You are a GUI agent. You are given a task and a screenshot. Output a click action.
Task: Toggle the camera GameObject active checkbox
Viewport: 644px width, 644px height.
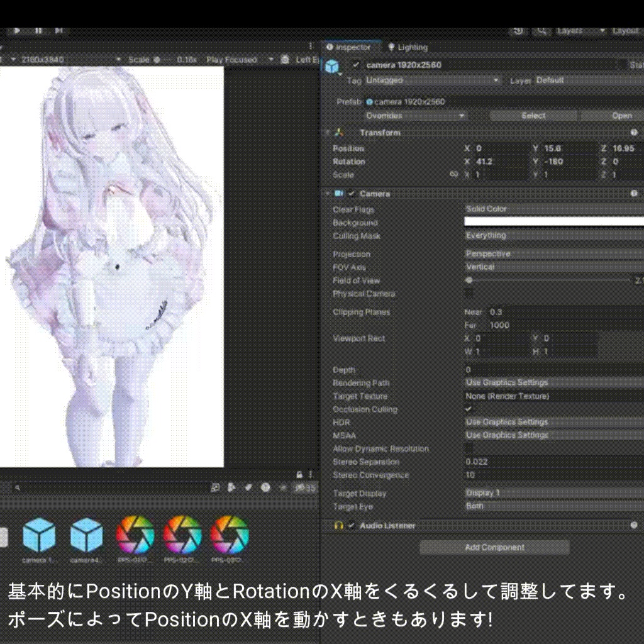[x=357, y=65]
